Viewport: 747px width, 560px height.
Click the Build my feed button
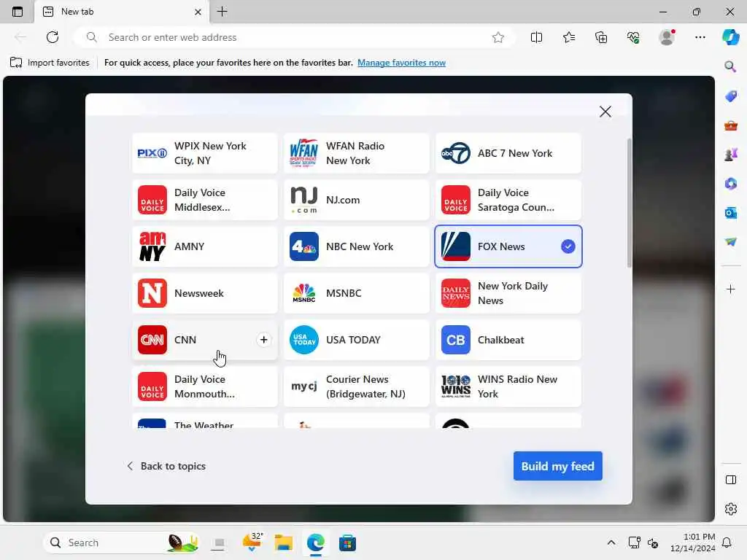557,466
